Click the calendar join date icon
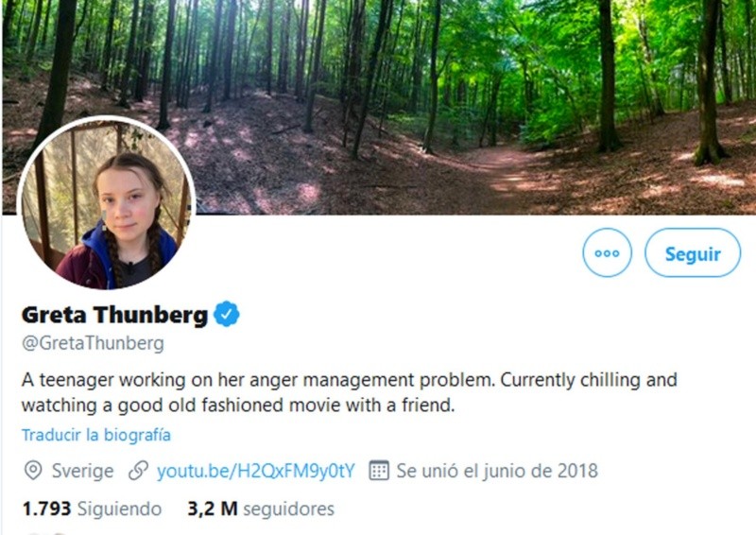The width and height of the screenshot is (756, 535). click(x=379, y=470)
